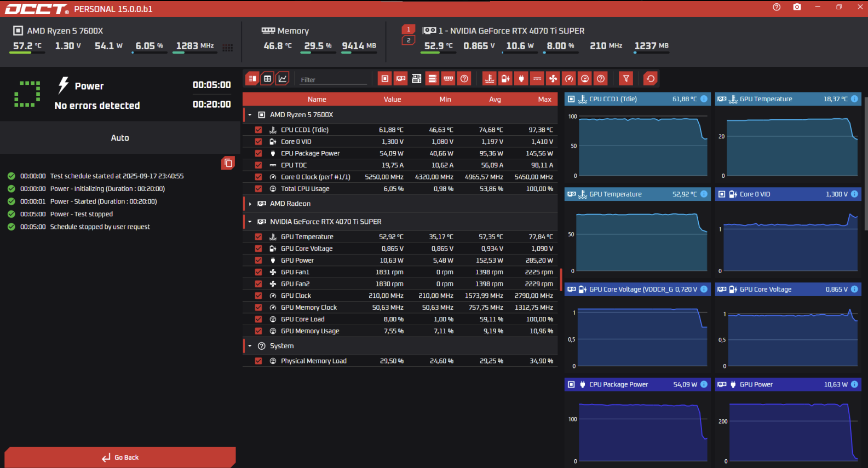Uncheck the GPU Temperature sensor row
The image size is (868, 468).
pyautogui.click(x=258, y=237)
